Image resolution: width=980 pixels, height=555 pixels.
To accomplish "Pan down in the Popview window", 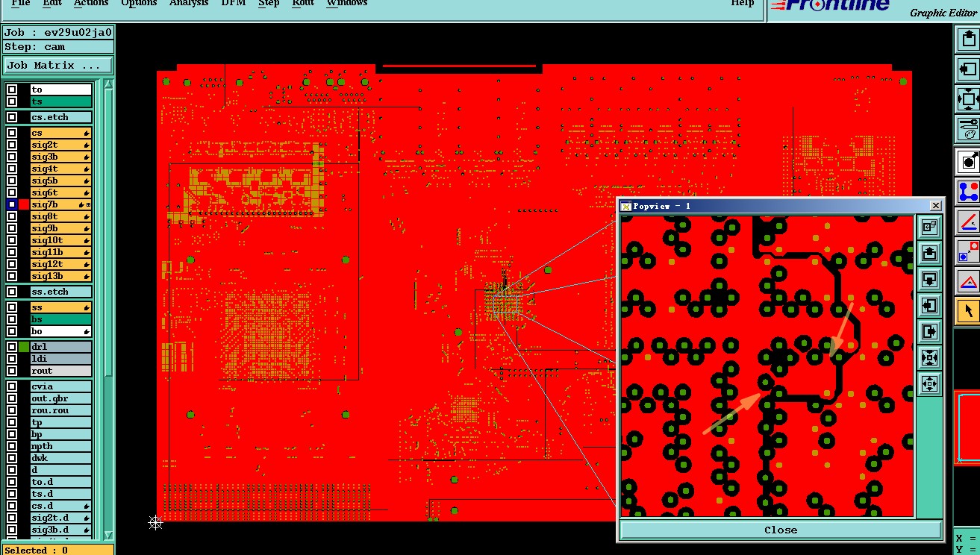I will tap(929, 279).
